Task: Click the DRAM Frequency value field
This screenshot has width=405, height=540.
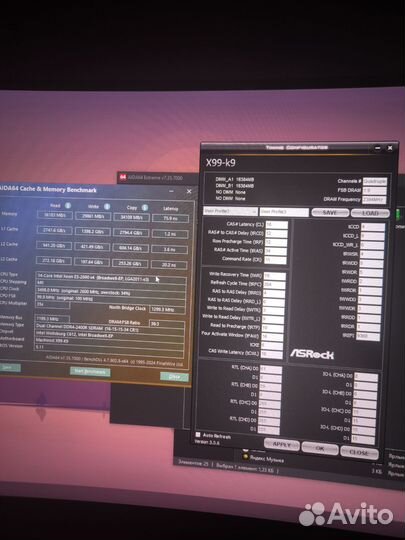Action: [374, 200]
